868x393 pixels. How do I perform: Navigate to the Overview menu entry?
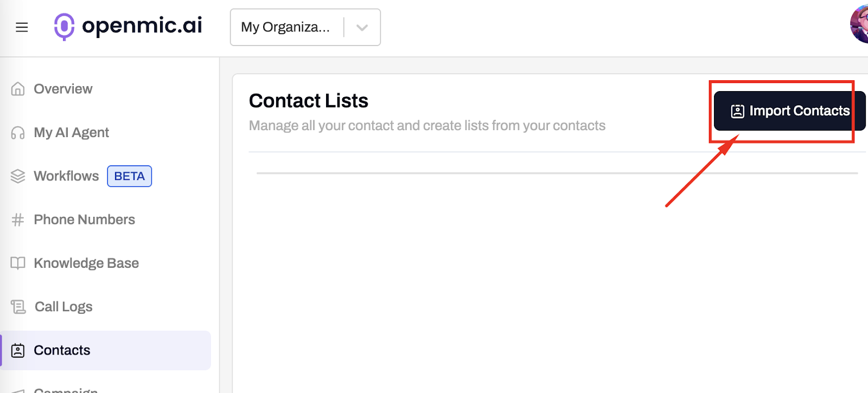[x=63, y=88]
